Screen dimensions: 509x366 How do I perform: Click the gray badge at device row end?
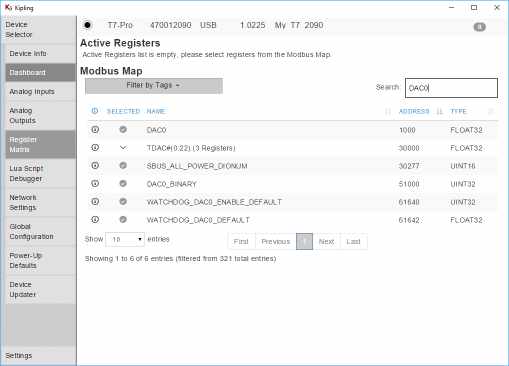click(x=480, y=27)
